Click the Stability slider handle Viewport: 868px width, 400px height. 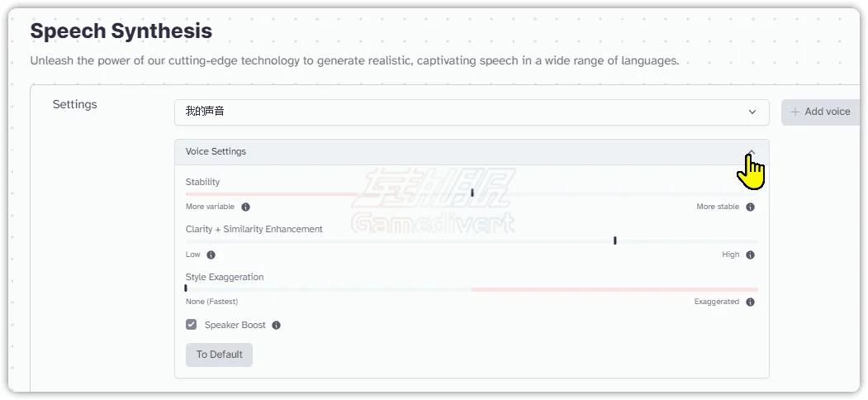(472, 193)
